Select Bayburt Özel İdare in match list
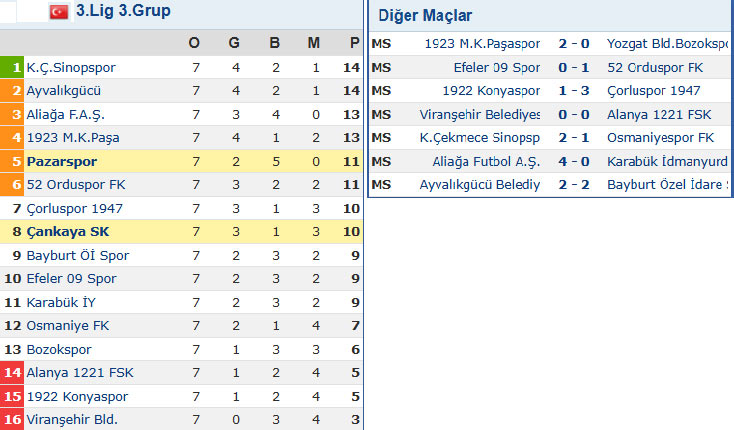Screen dimensions: 734x430 point(667,185)
